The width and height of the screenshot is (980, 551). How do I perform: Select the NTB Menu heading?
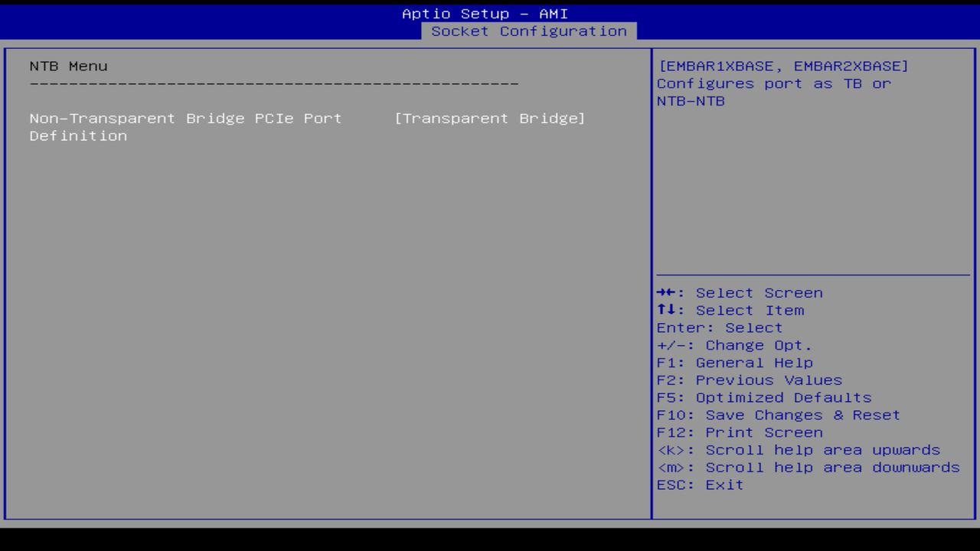(x=68, y=66)
